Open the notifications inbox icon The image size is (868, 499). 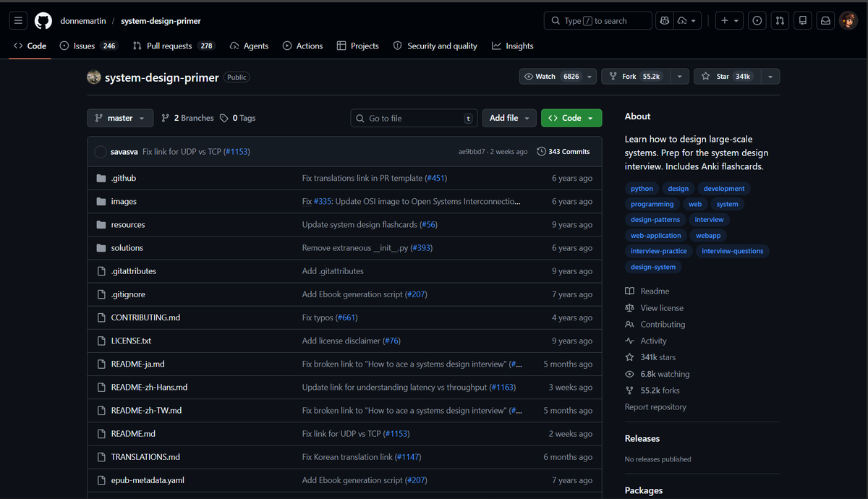click(x=825, y=21)
